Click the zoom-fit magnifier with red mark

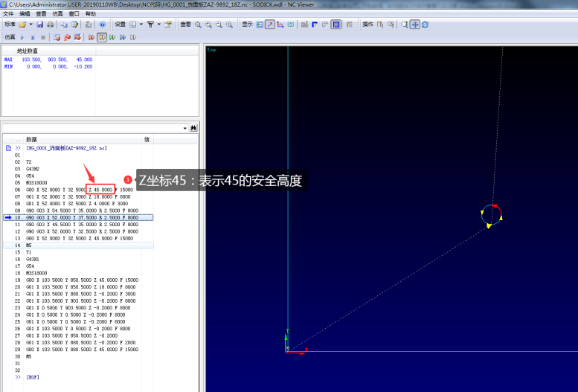pos(199,25)
